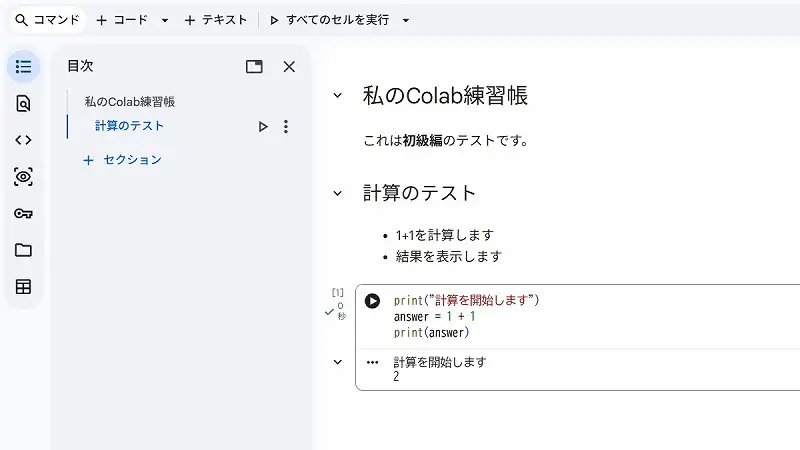The image size is (800, 450).
Task: Open the table of contents sidebar icon
Action: [x=23, y=66]
